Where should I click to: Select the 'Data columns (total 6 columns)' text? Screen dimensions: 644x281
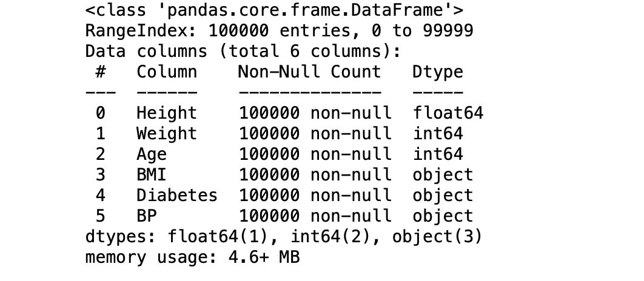[x=243, y=51]
